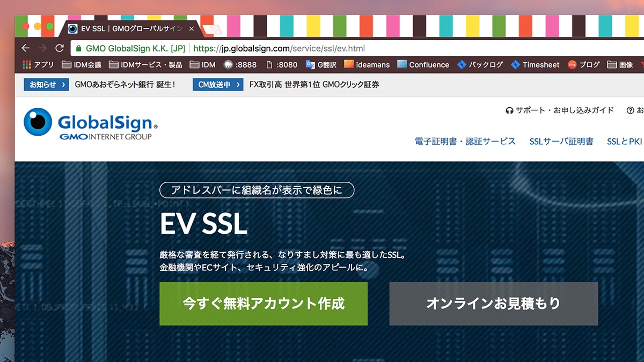Open サポート・お申し込みガイド with the headset icon
644x362 pixels.
pyautogui.click(x=560, y=110)
